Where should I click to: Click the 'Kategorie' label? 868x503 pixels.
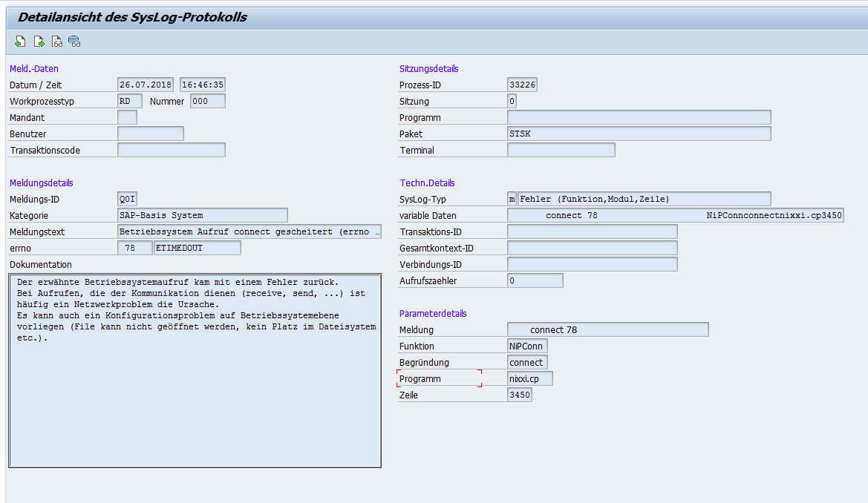pos(29,215)
